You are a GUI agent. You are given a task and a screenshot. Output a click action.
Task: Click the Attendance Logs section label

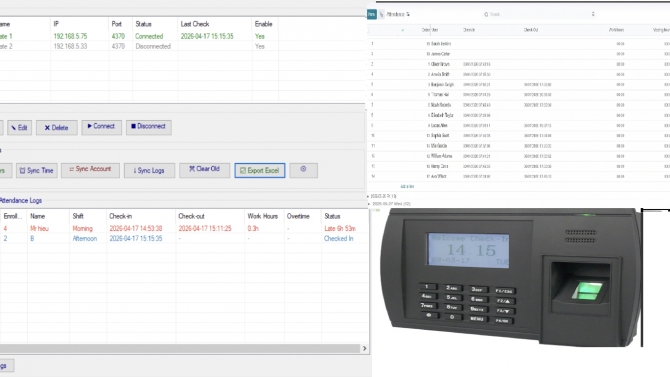(21, 200)
